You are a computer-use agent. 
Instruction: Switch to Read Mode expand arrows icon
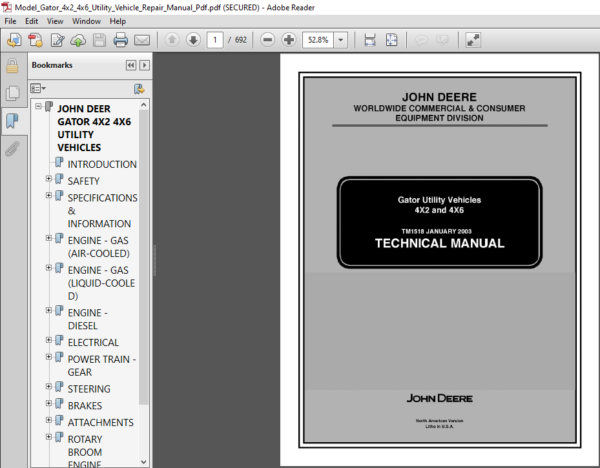click(x=473, y=40)
